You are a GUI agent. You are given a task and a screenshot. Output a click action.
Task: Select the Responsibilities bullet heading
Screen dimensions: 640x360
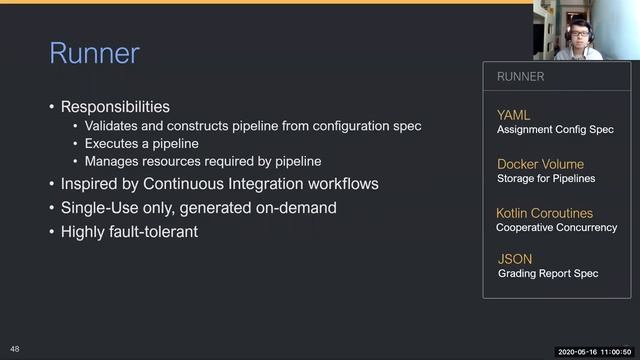click(x=115, y=107)
